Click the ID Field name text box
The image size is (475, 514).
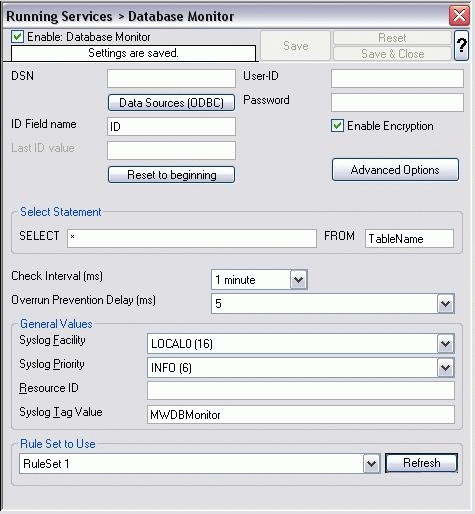point(171,126)
